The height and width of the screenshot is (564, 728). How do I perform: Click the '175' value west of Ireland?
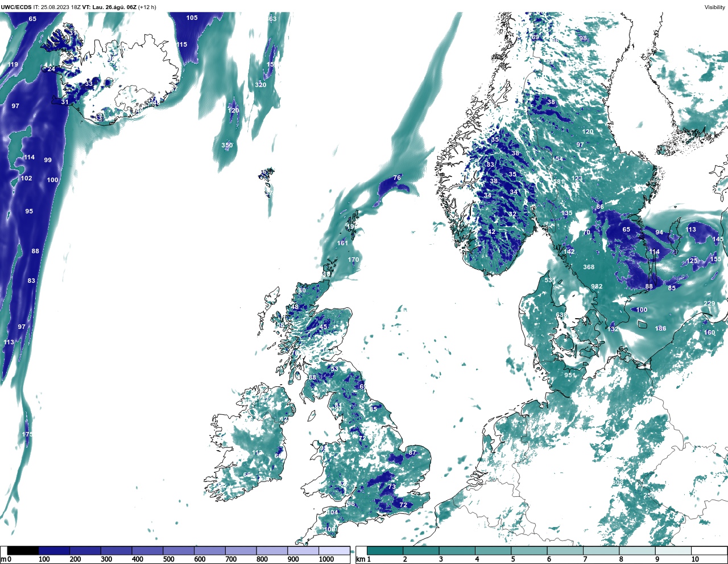pyautogui.click(x=27, y=434)
